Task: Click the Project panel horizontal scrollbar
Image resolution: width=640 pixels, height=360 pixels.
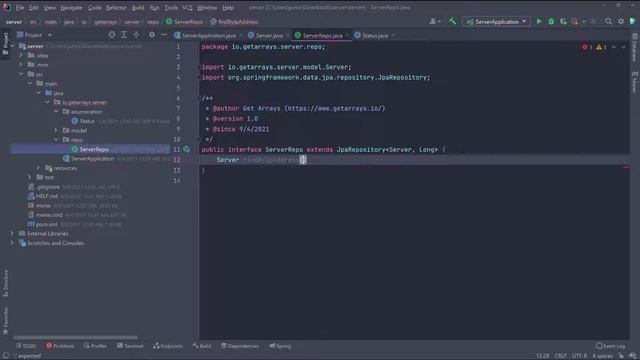Action: coord(76,338)
